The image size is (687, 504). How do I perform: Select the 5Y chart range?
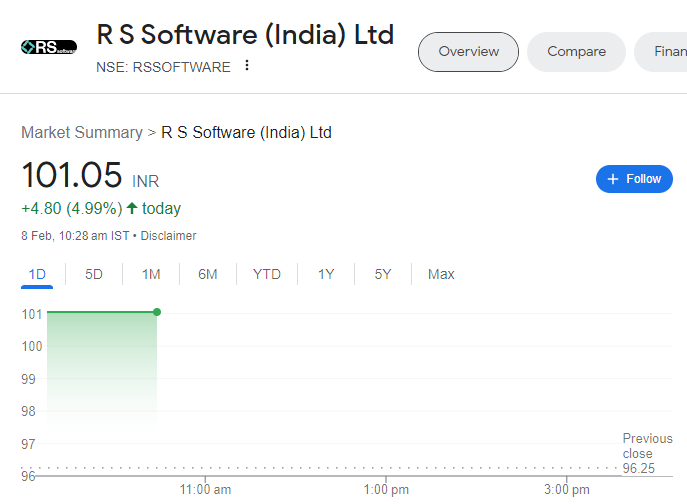click(382, 274)
